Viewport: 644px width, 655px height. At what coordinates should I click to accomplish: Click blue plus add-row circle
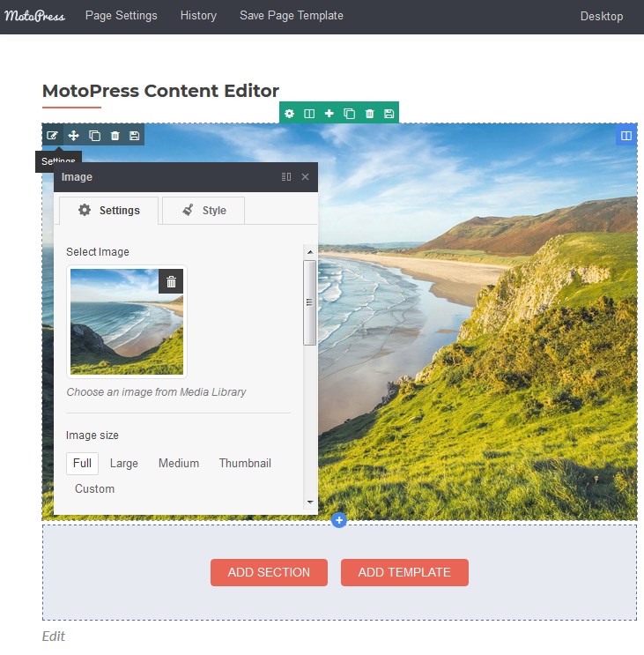coord(339,520)
